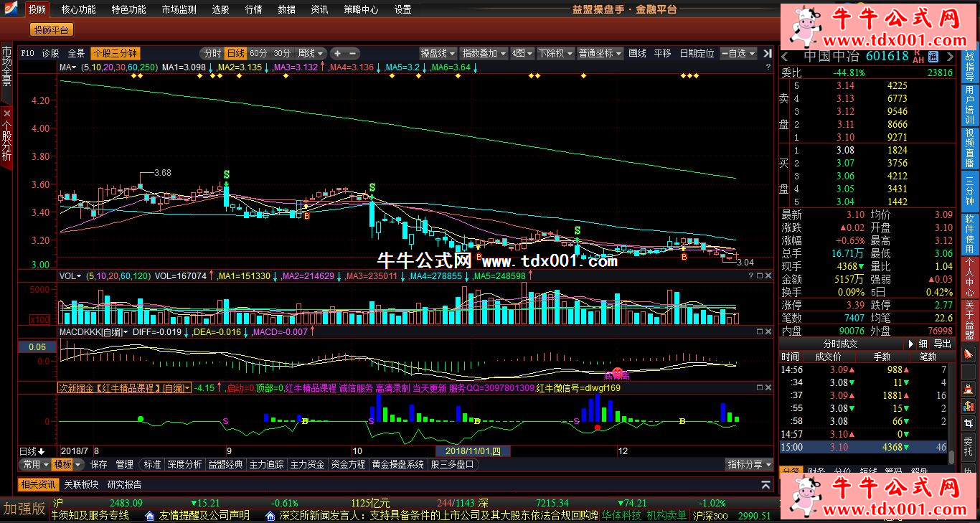Image resolution: width=980 pixels, height=523 pixels.
Task: Open the 设置 menu
Action: coord(403,10)
